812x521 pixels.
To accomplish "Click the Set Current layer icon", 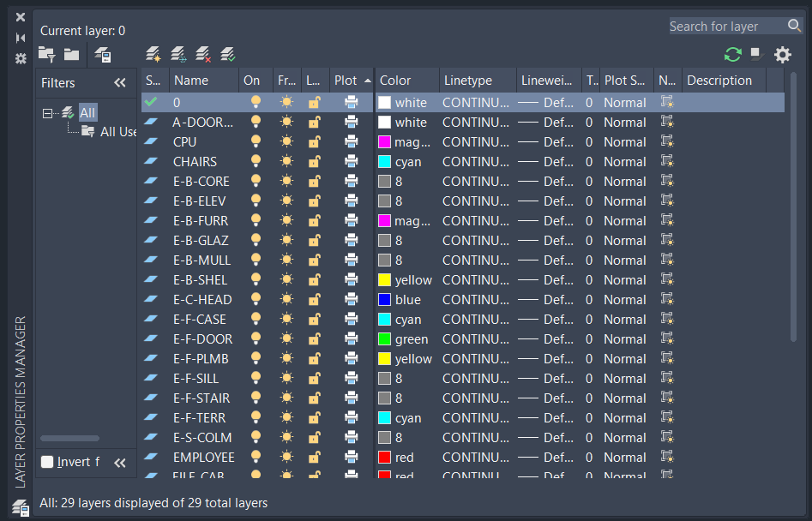I will click(x=228, y=54).
